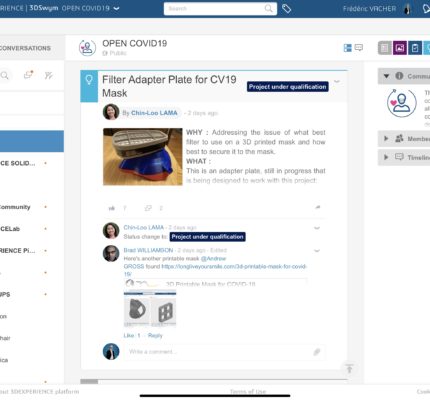
Task: Open the CONVERSATIONS tab
Action: [25, 48]
